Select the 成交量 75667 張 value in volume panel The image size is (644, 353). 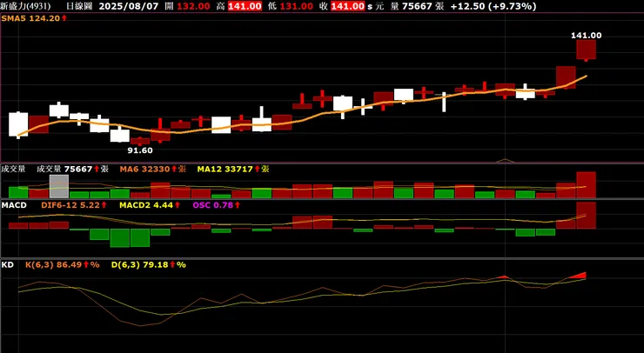[x=72, y=169]
